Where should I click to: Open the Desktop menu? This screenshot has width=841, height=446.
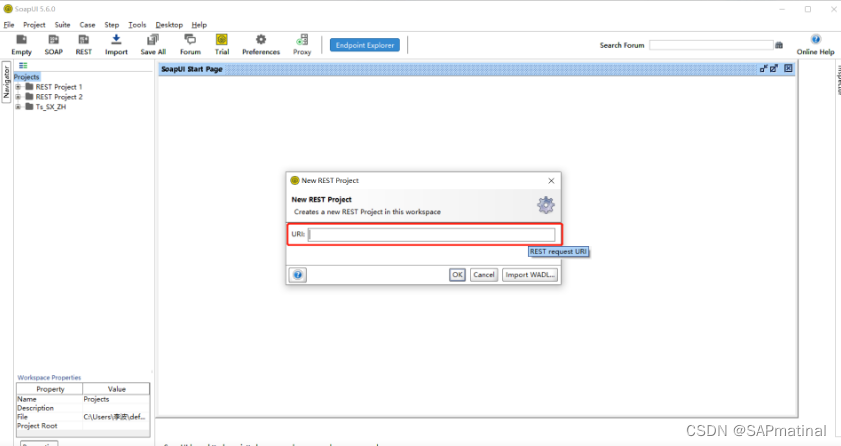click(169, 25)
